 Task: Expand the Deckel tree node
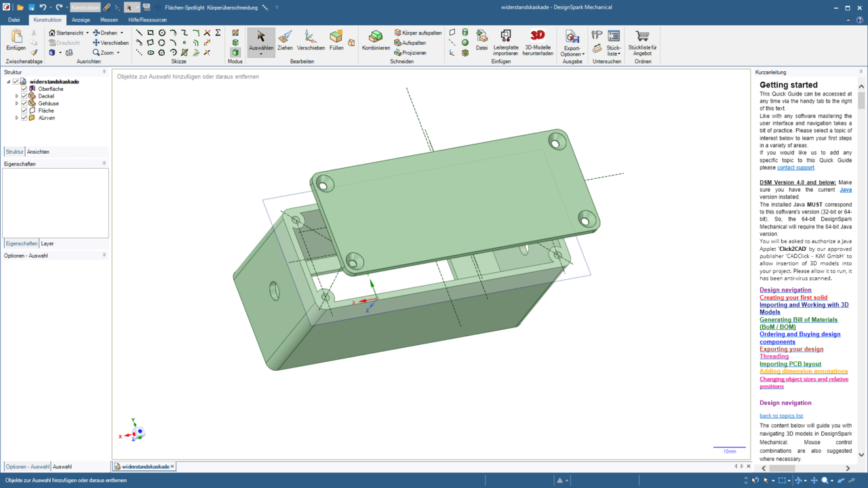pos(17,96)
